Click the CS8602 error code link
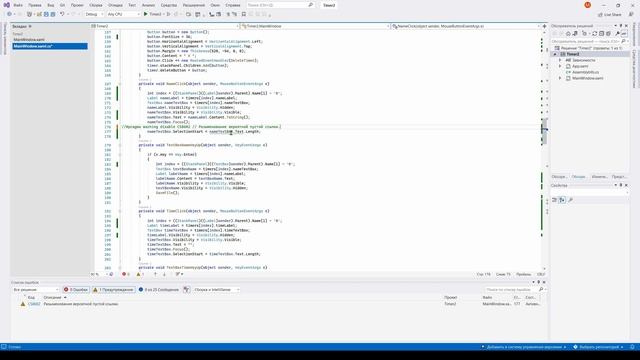 pos(34,304)
